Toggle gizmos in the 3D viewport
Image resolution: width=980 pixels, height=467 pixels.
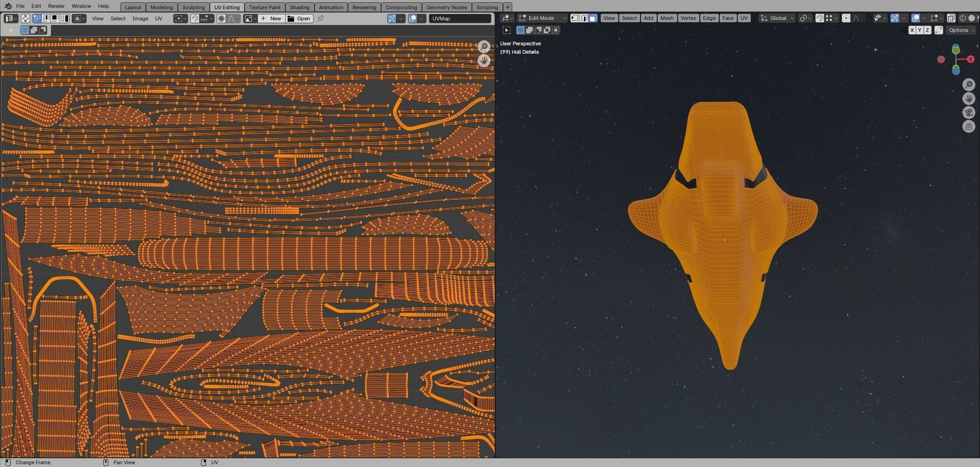coord(895,18)
